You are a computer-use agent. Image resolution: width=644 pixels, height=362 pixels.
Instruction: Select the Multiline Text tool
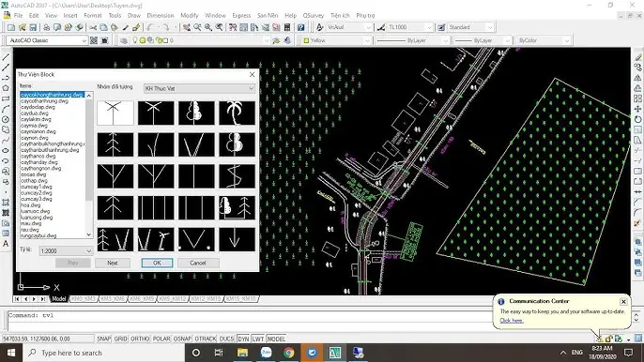[6, 244]
